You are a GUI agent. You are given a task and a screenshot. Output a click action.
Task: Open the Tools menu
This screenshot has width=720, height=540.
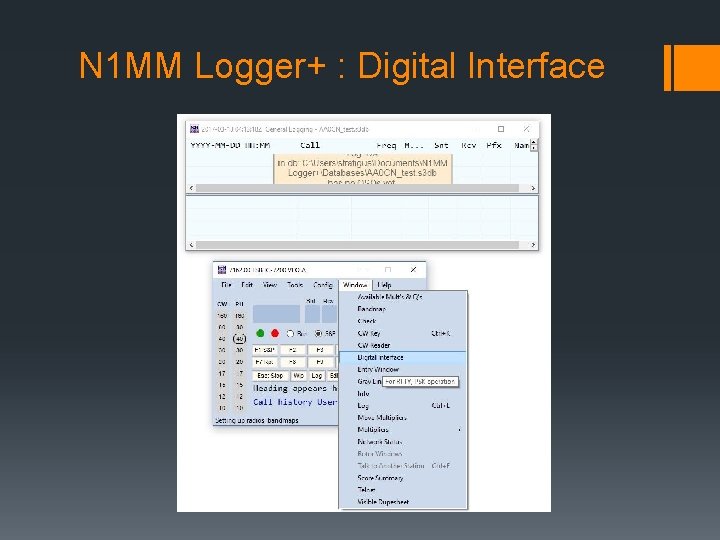click(295, 285)
